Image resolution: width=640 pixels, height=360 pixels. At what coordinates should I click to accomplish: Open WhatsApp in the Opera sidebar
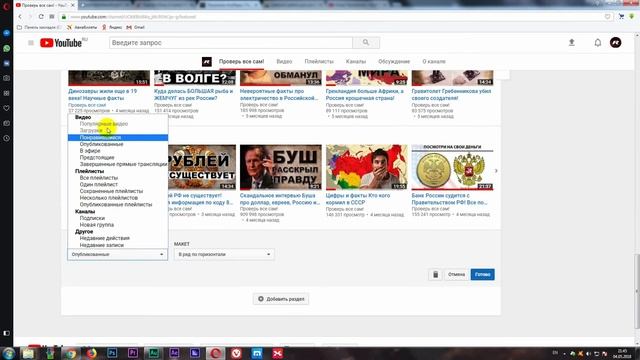point(7,48)
